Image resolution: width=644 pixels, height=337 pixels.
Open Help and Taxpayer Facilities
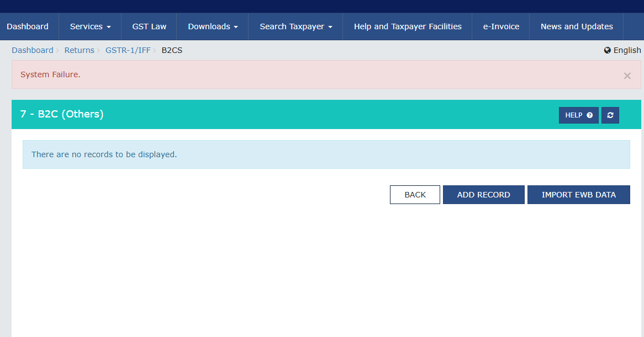[408, 26]
